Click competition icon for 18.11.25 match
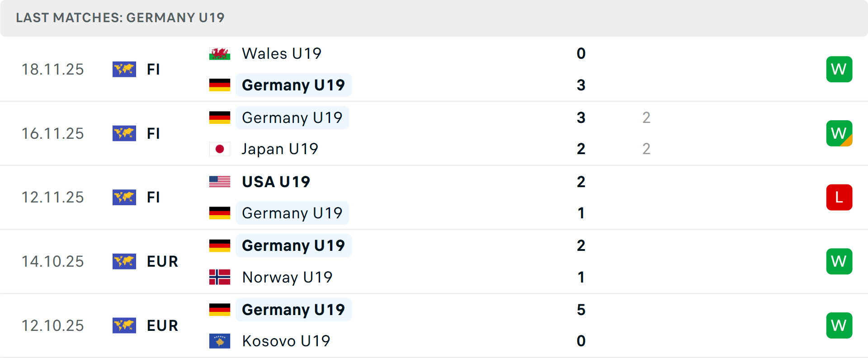Screen dimensions: 868x358 click(124, 70)
